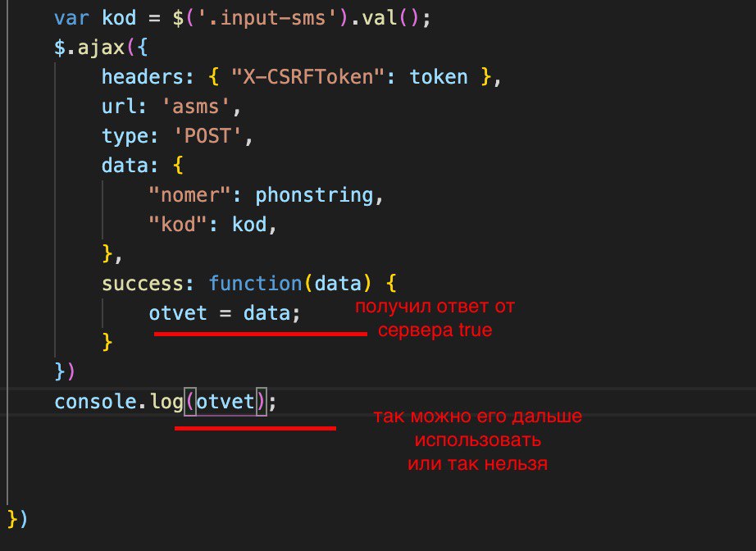Screen dimensions: 756x551
Task: Click the final '})' on the last line
Action: pos(18,520)
